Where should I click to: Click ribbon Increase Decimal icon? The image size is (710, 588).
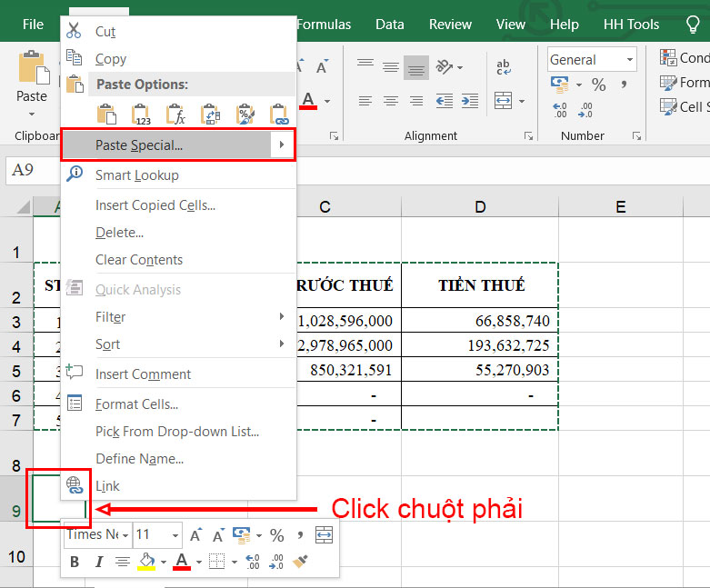pos(560,110)
